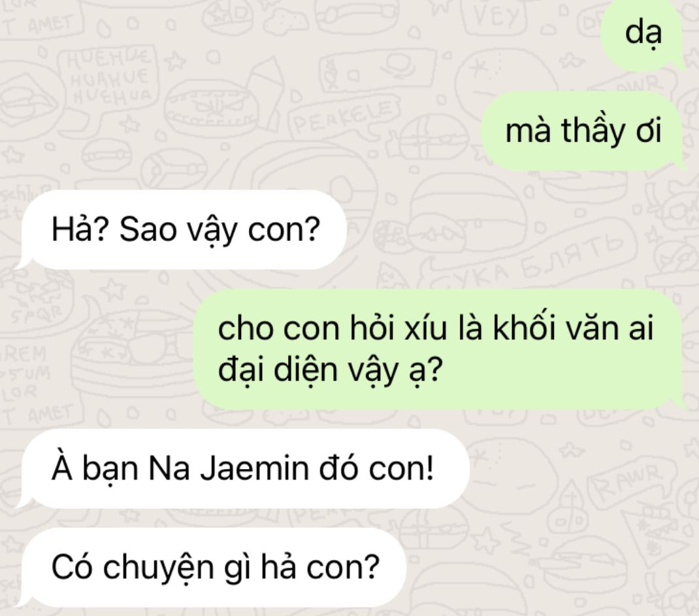Click the "VEY" doodle at the top
Image resolution: width=699 pixels, height=616 pixels.
(496, 18)
